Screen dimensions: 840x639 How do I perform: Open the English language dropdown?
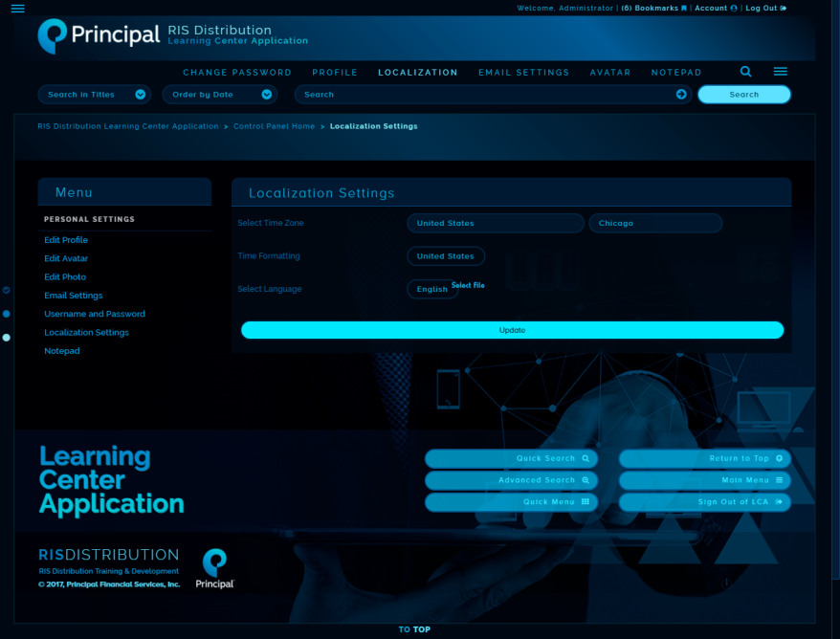tap(431, 289)
